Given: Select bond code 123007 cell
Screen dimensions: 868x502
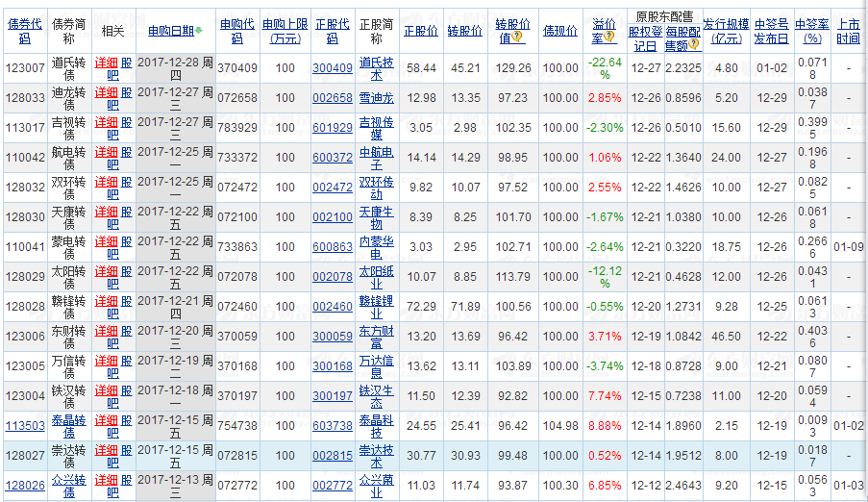Looking at the screenshot, I should pos(25,68).
